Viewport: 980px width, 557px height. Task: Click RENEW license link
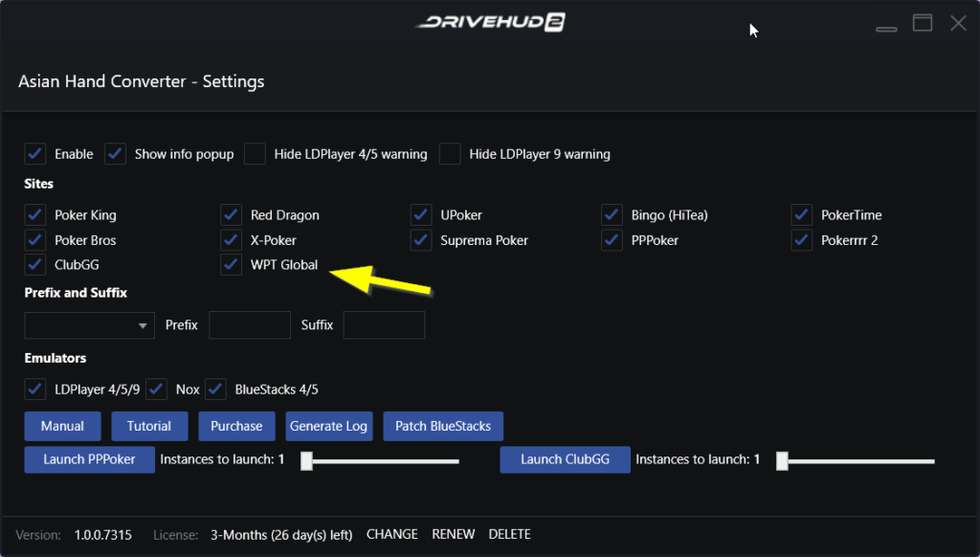[453, 534]
